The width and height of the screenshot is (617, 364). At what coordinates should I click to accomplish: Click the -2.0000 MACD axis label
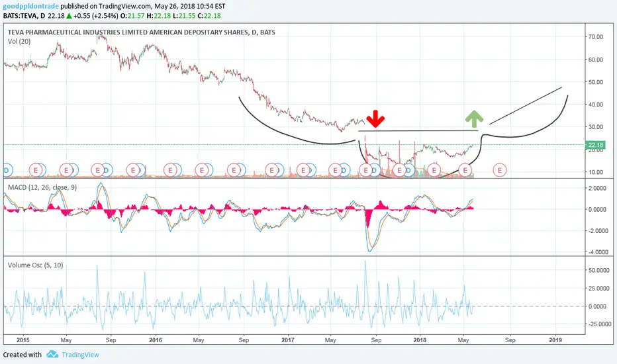pyautogui.click(x=596, y=230)
